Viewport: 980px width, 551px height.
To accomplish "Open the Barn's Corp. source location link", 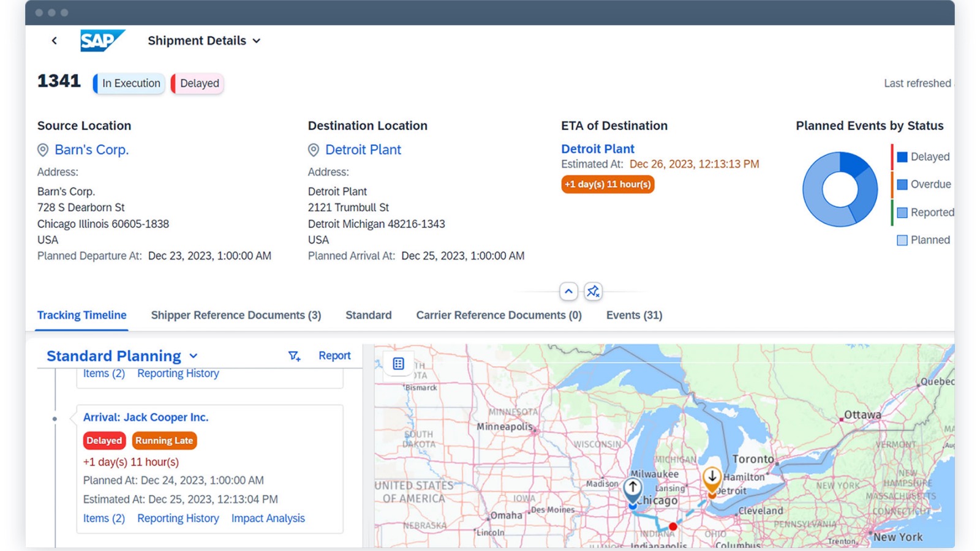I will tap(91, 149).
